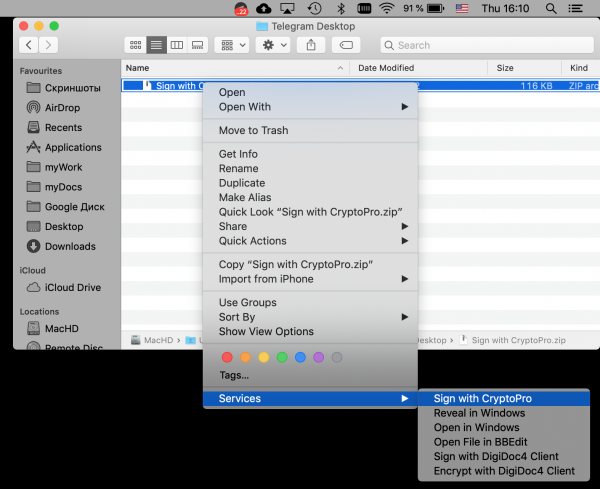This screenshot has width=600, height=489.
Task: Select Move to Trash in context menu
Action: click(253, 131)
